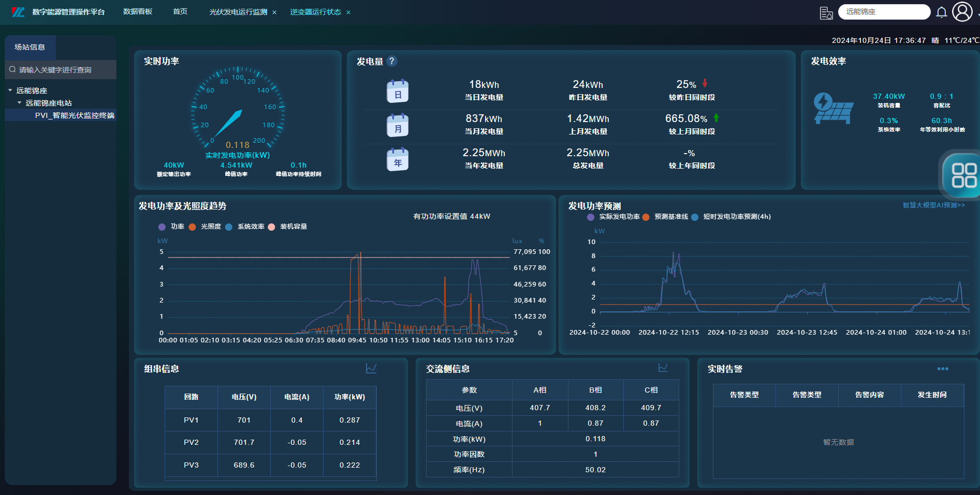Image resolution: width=980 pixels, height=495 pixels.
Task: Click the three-dots menu in 实时告警
Action: pyautogui.click(x=942, y=369)
